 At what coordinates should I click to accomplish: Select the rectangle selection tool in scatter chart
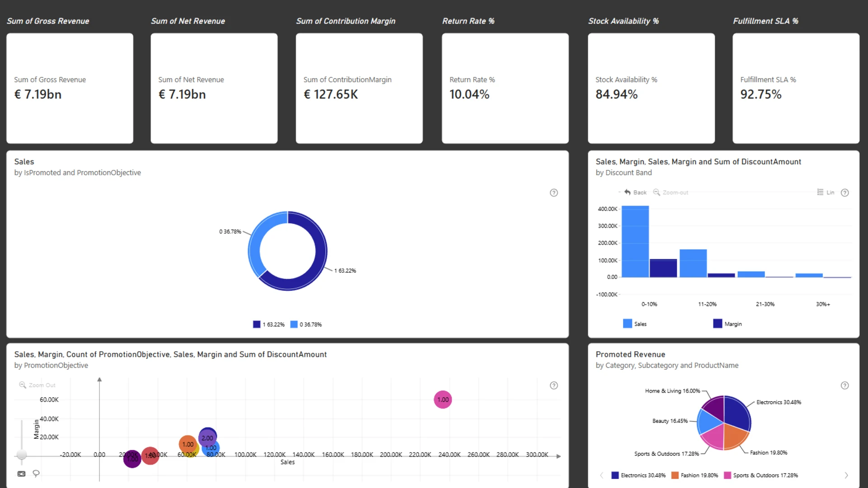coord(21,474)
